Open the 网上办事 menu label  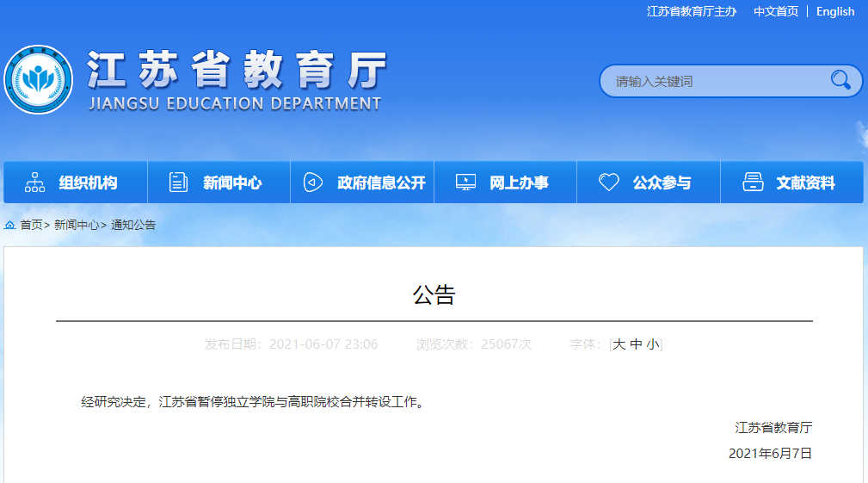tap(519, 183)
